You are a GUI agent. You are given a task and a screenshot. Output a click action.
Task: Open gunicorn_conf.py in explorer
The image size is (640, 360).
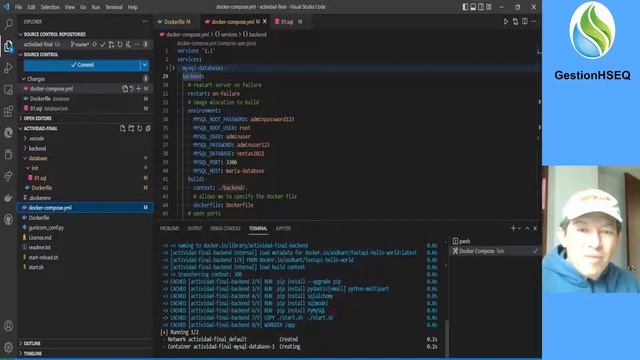[x=46, y=227]
